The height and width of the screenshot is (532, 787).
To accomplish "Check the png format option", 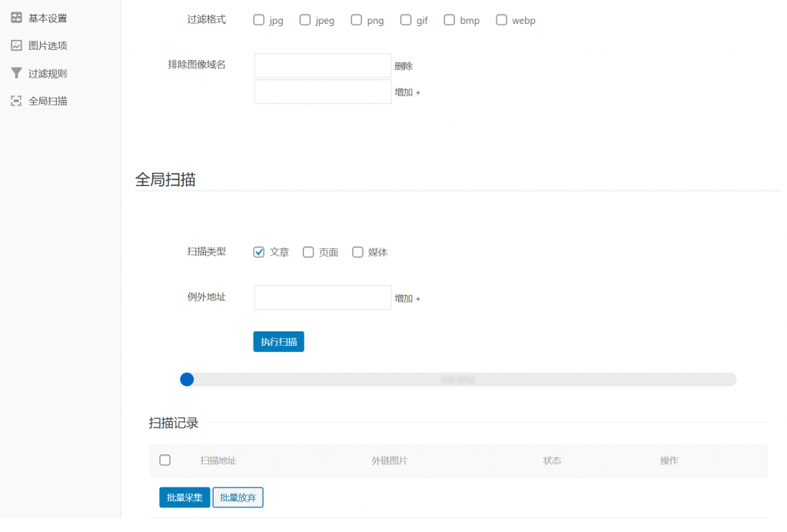I will pyautogui.click(x=355, y=19).
